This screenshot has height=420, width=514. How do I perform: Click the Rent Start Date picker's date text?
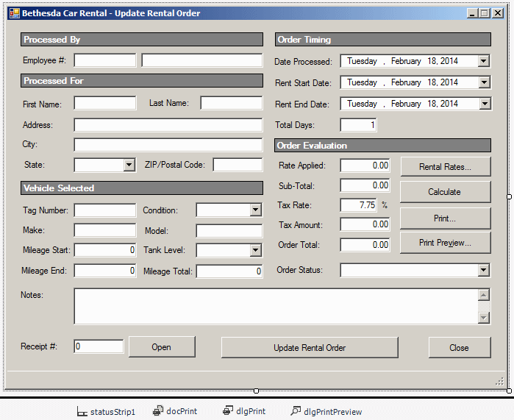click(x=402, y=82)
